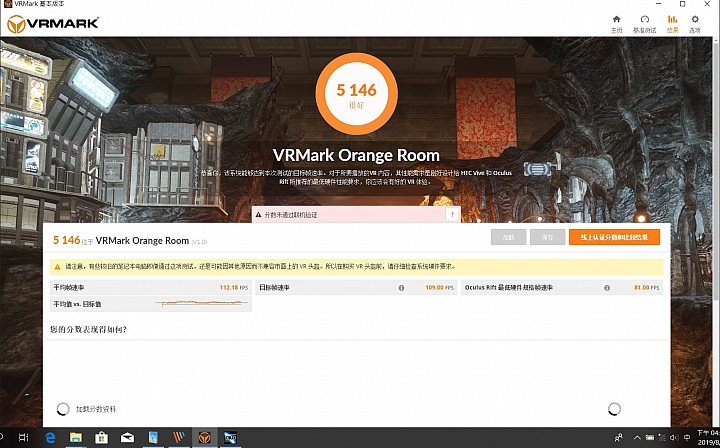Click the loading spinner next to the score details text
Viewport: 720px width, 448px height.
click(63, 409)
